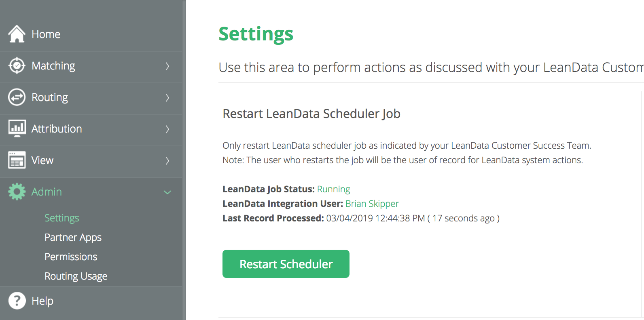This screenshot has height=320, width=644.
Task: Collapse the Admin section chevron
Action: point(167,192)
